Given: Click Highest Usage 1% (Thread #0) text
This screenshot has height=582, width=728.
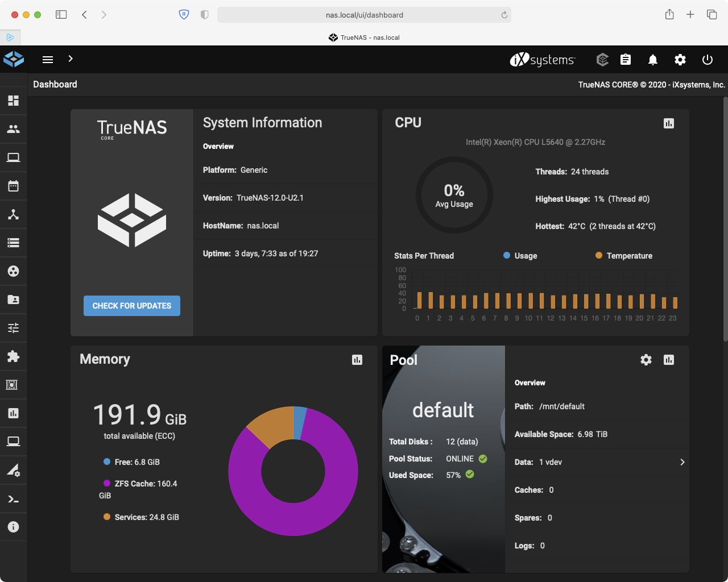Looking at the screenshot, I should [592, 199].
